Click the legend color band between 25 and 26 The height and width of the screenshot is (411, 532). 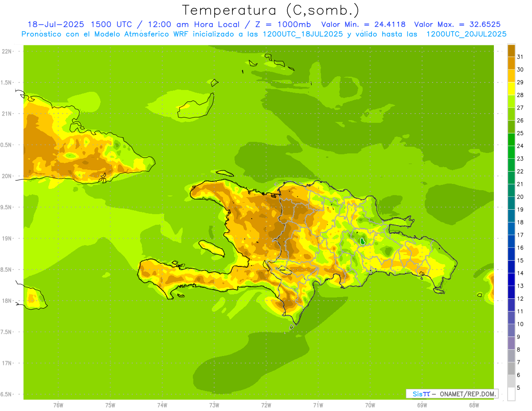point(511,126)
